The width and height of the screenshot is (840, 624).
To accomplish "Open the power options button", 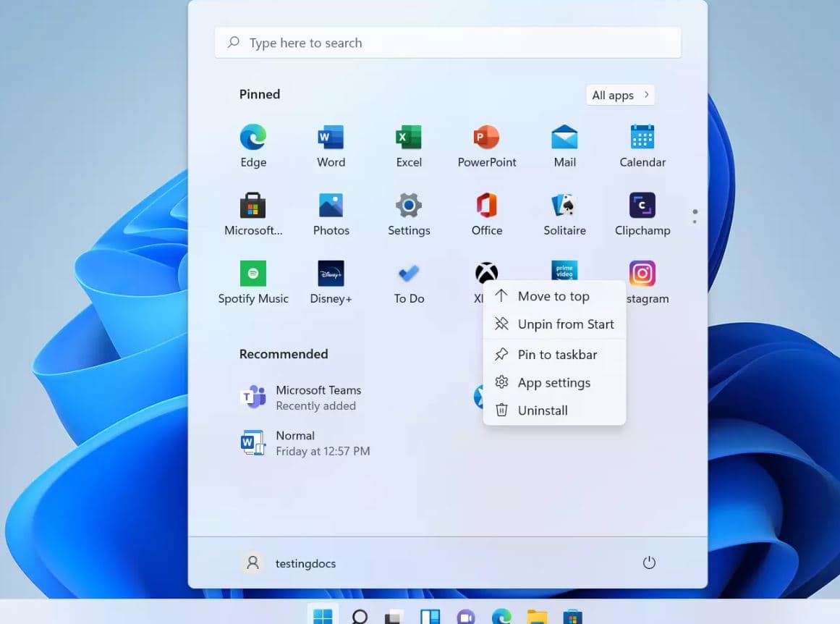I will pos(649,562).
